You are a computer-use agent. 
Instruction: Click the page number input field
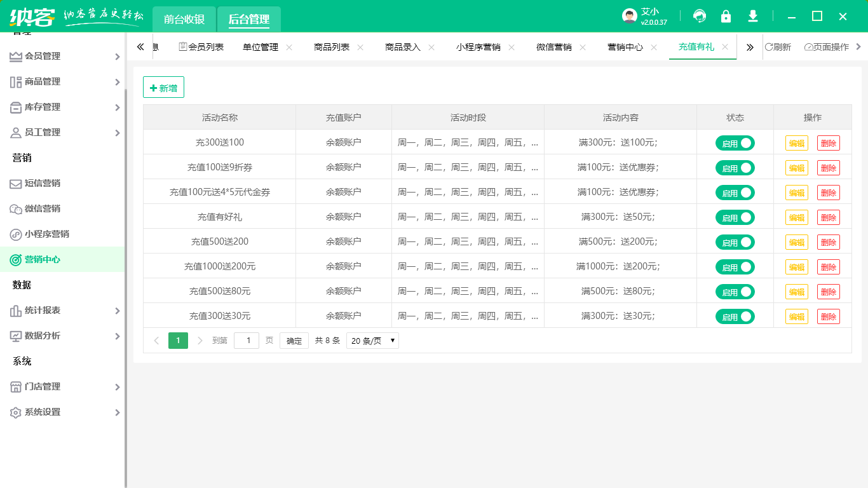coord(247,341)
